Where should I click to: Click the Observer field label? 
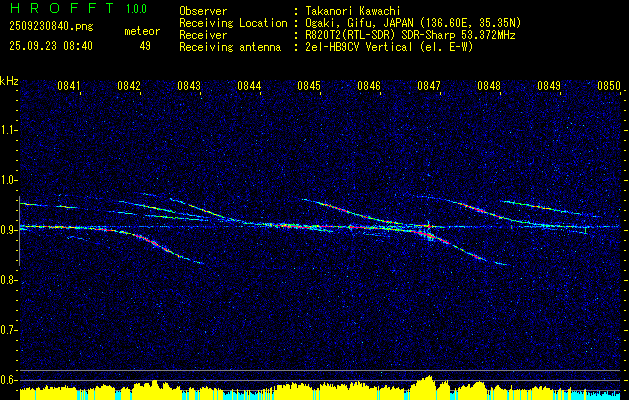[x=203, y=11]
